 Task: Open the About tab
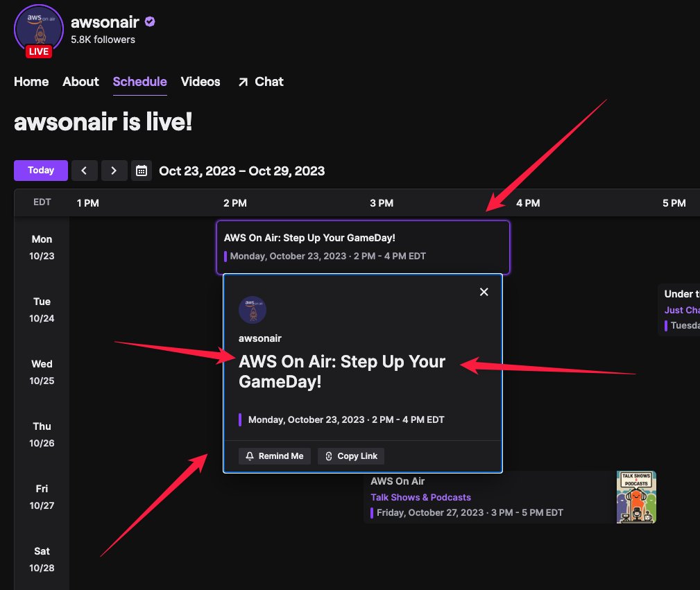(x=80, y=82)
